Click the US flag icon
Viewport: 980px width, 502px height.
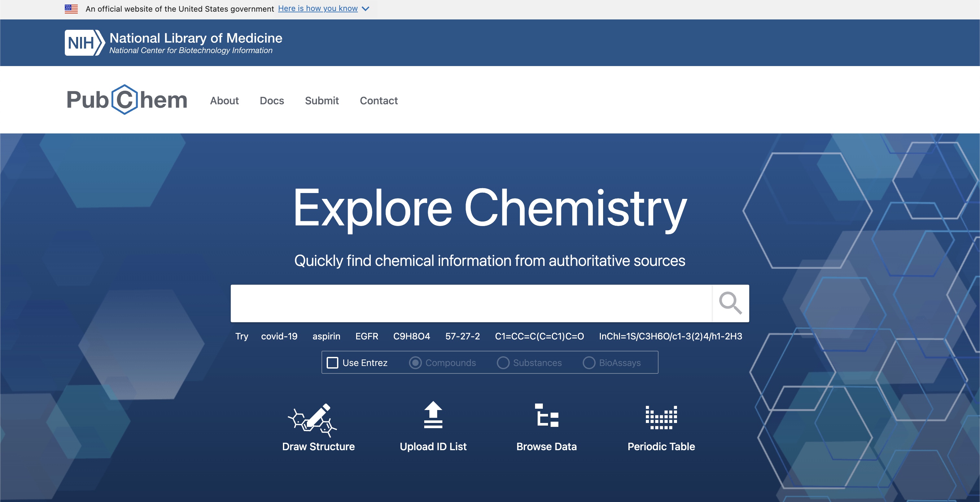tap(71, 9)
